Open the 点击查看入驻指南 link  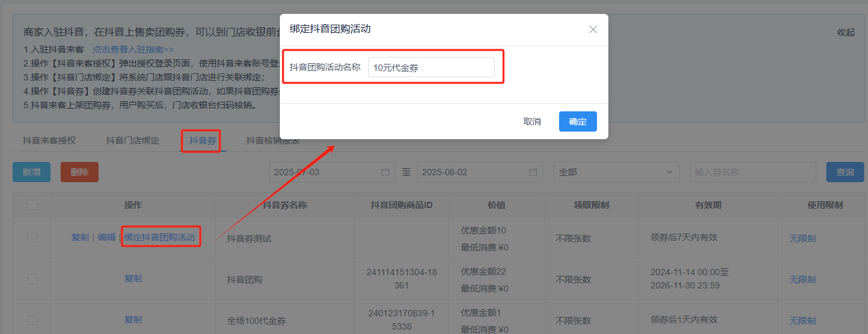(133, 49)
